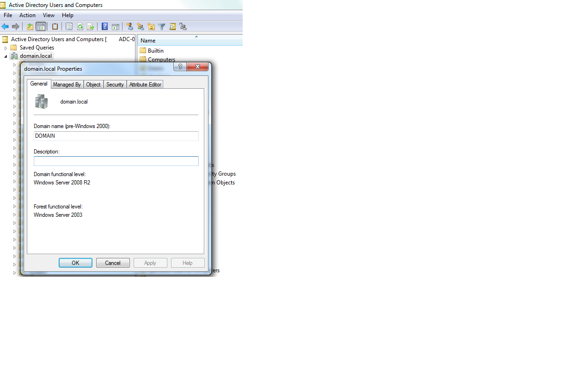
Task: Close the domain.local Properties dialog
Action: tap(197, 67)
